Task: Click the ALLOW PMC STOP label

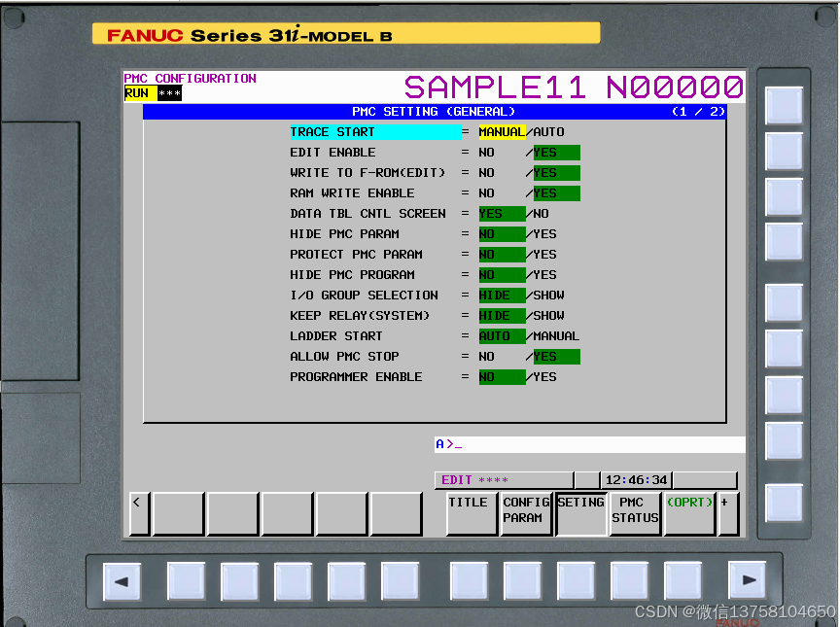Action: 344,357
